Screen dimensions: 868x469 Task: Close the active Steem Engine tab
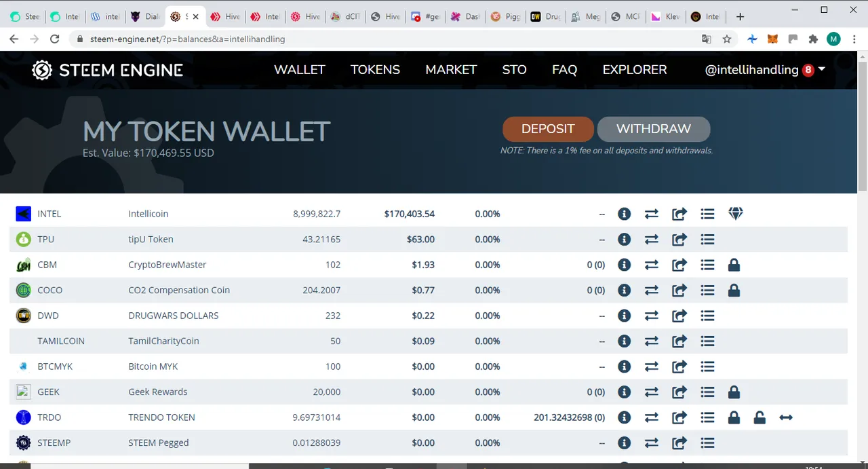click(196, 16)
